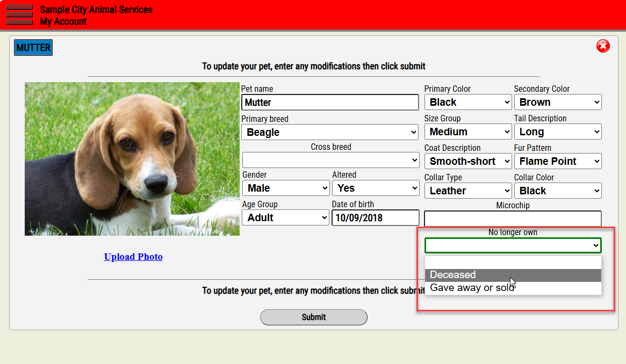This screenshot has height=364, width=626.
Task: Select the MUTTER pet tab
Action: click(33, 48)
